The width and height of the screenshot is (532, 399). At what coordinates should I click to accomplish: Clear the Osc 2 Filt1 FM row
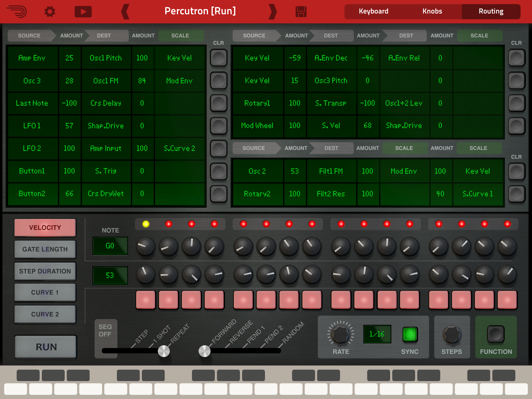[517, 171]
